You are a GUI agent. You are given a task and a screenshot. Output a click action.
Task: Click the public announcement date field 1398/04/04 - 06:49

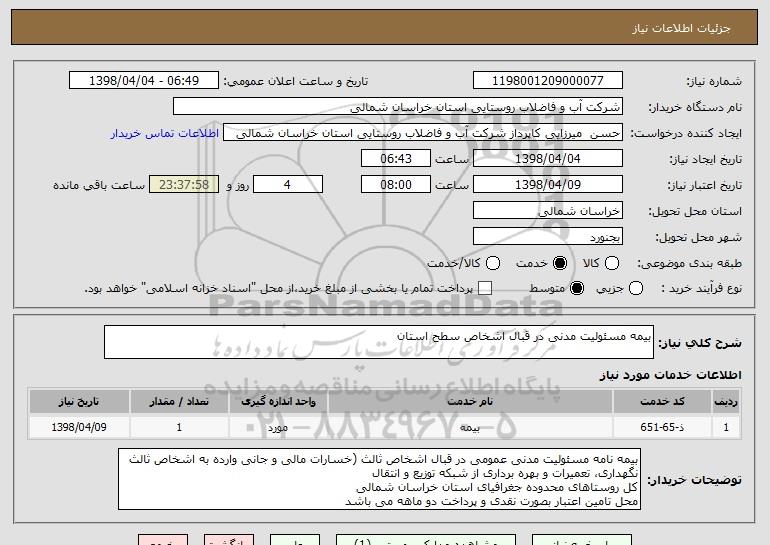tap(144, 81)
